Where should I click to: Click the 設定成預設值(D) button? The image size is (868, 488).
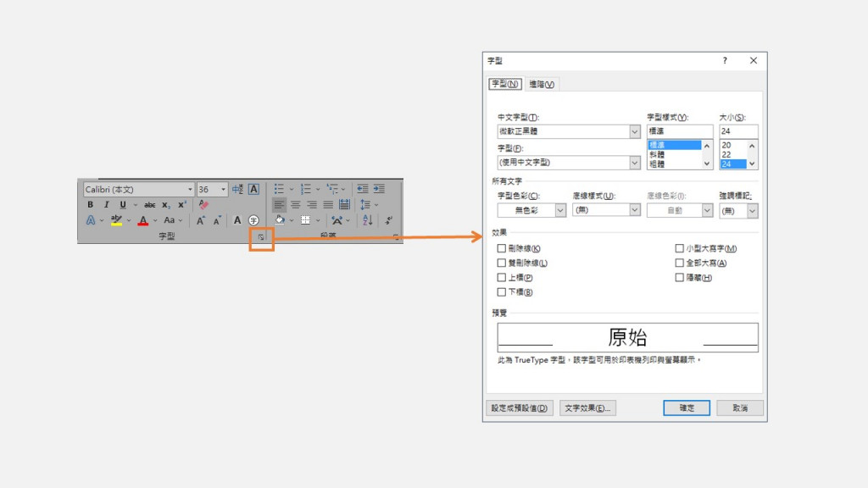520,408
